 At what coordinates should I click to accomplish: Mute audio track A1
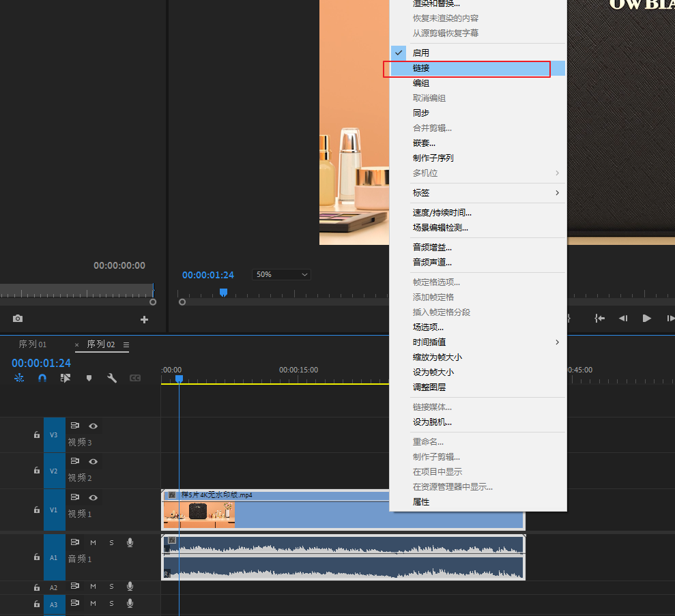[94, 542]
